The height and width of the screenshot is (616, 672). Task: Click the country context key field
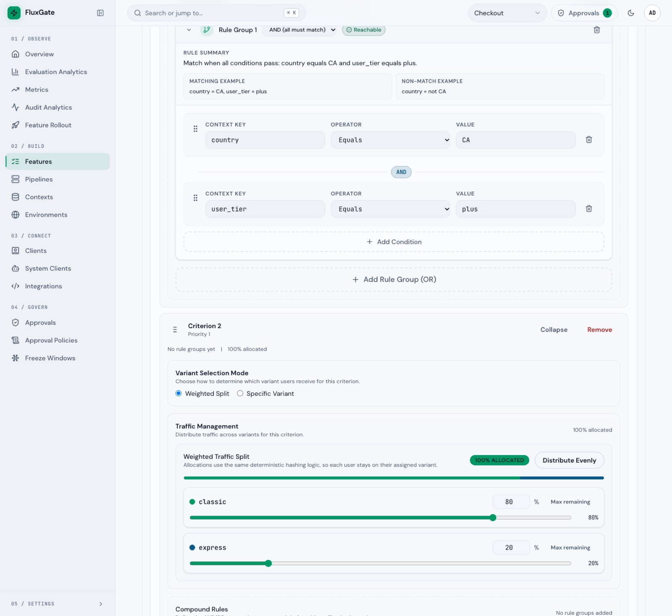[x=265, y=140]
